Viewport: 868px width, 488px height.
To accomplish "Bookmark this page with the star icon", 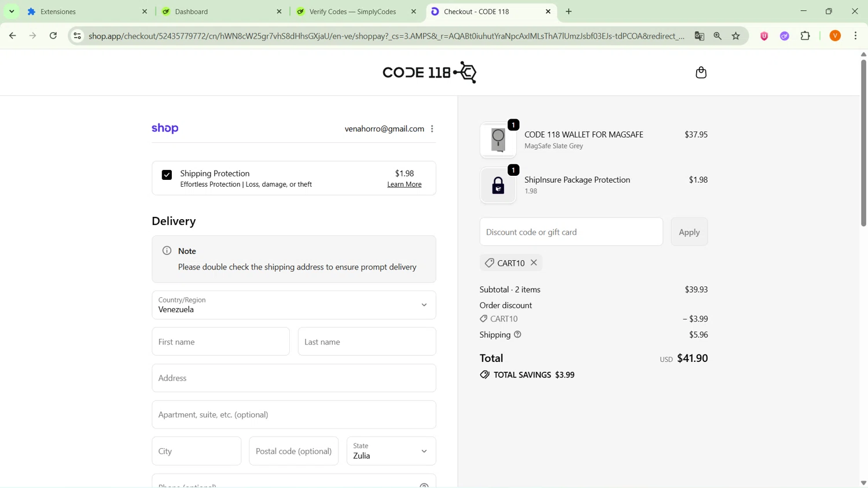I will click(x=735, y=36).
